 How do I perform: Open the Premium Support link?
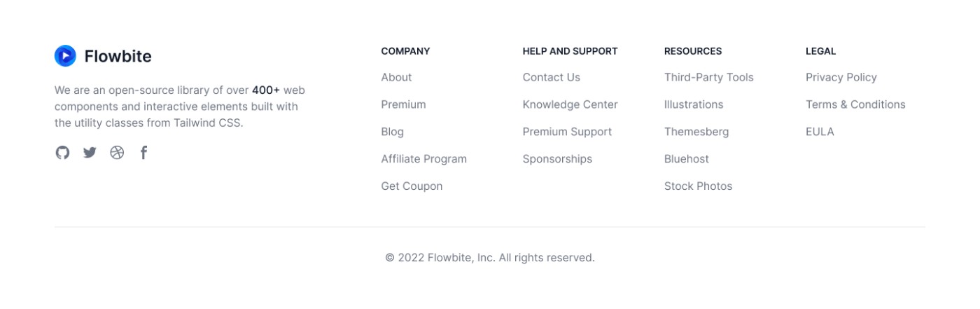point(567,132)
